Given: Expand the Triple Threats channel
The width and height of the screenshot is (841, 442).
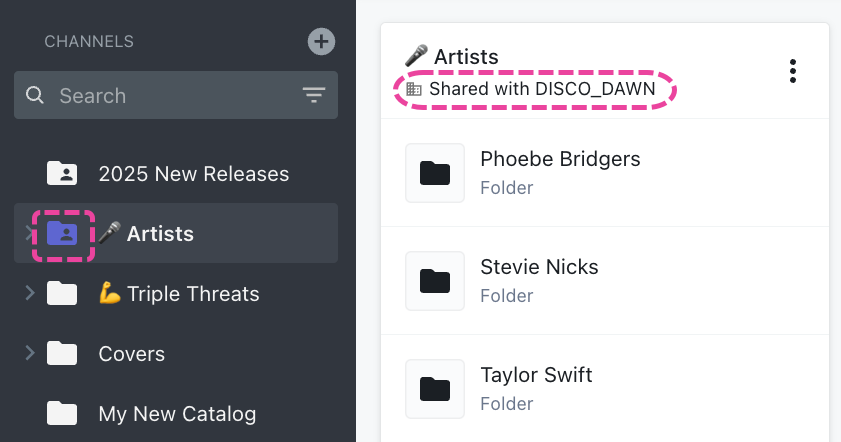Looking at the screenshot, I should click(30, 293).
